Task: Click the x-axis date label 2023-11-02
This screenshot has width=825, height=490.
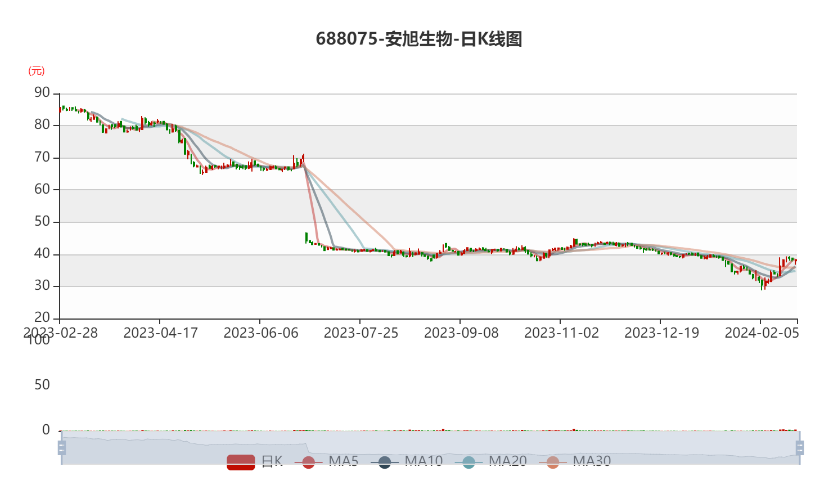Action: pyautogui.click(x=561, y=333)
